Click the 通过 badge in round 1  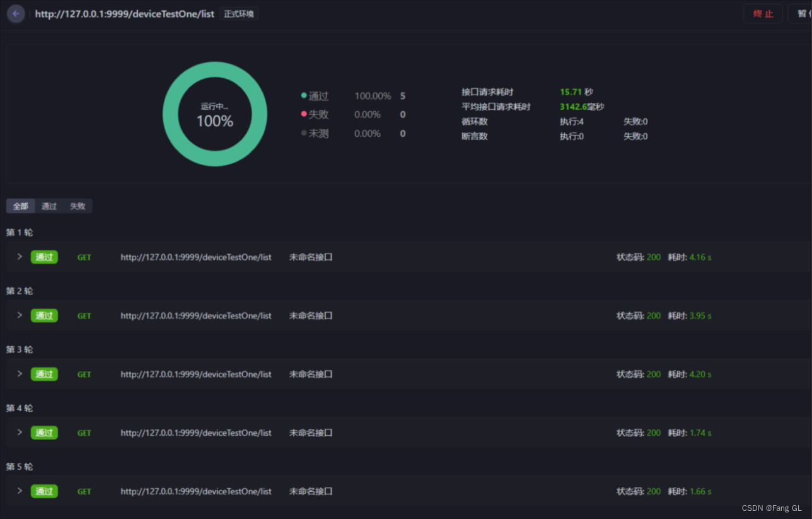(x=44, y=257)
